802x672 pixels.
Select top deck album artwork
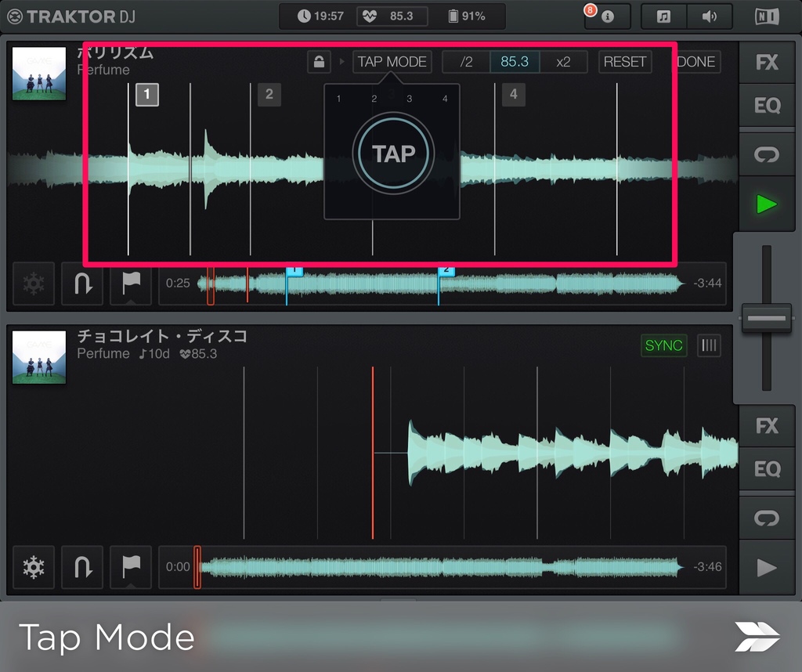(x=39, y=74)
